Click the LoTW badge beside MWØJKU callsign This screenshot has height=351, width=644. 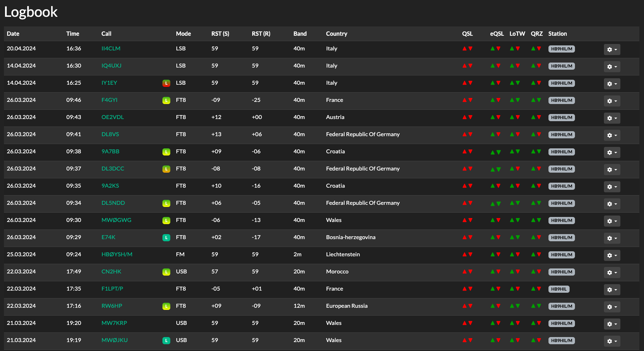pyautogui.click(x=166, y=341)
